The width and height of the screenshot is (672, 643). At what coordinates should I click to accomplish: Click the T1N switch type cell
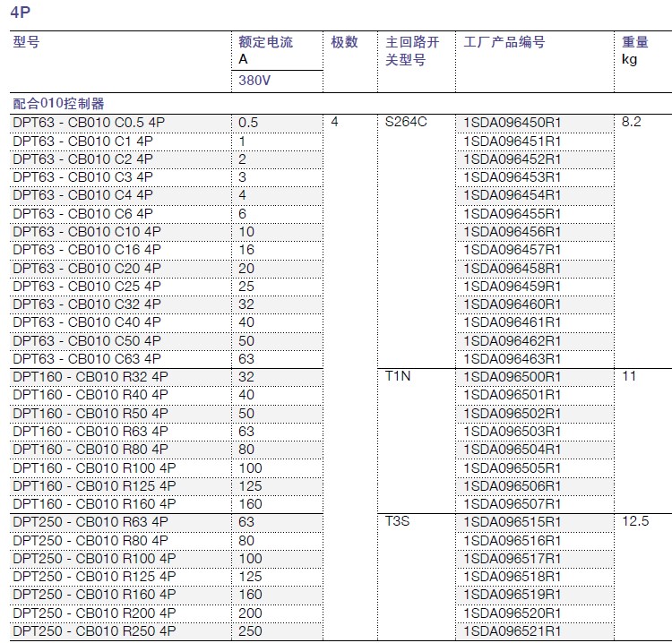[x=398, y=376]
